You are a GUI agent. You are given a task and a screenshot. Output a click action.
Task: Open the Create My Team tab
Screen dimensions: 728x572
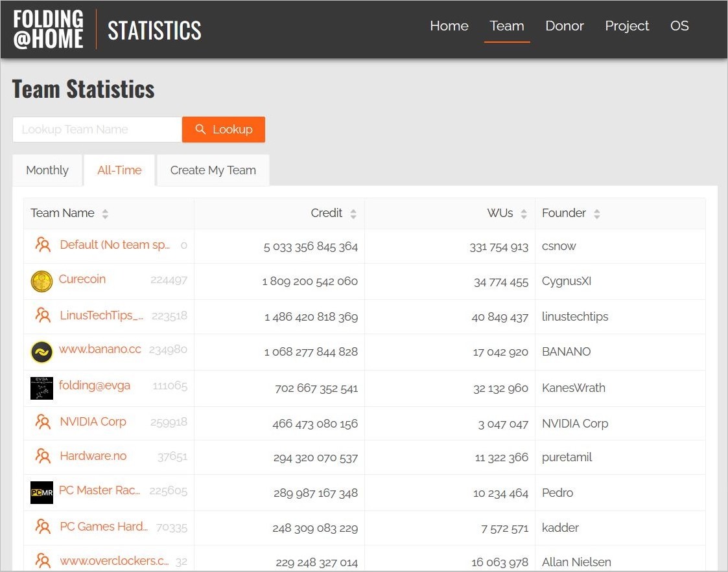213,170
